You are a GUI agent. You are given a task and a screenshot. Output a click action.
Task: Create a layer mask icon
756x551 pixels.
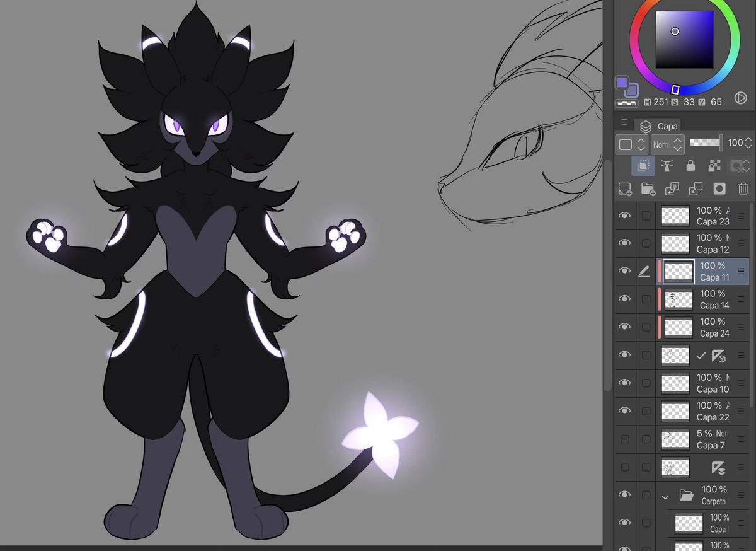pos(719,188)
